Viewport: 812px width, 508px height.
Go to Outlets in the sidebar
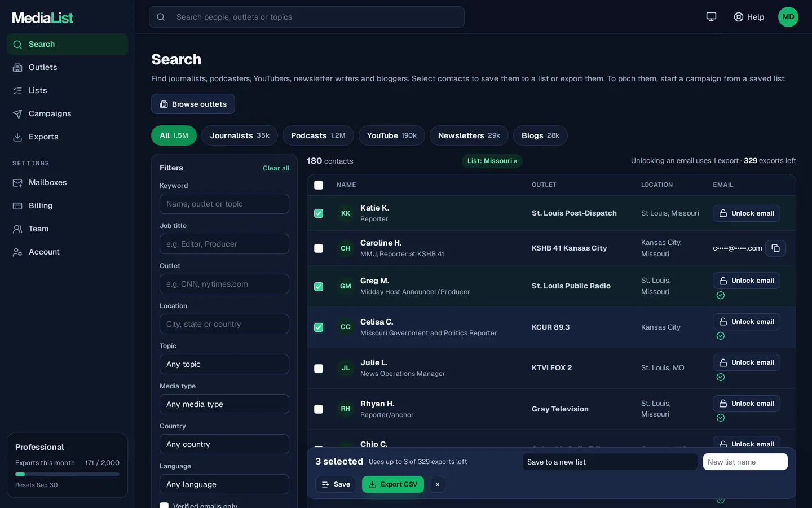[67, 67]
